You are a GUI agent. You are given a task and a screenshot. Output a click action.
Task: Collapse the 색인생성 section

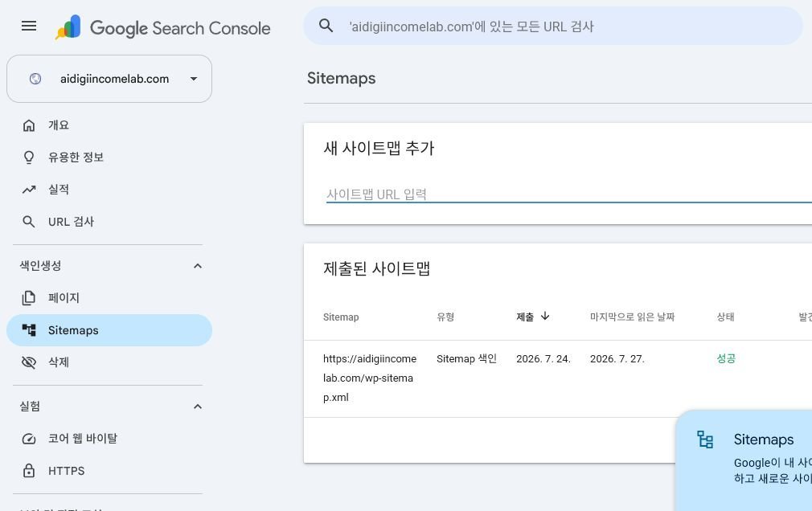click(197, 266)
